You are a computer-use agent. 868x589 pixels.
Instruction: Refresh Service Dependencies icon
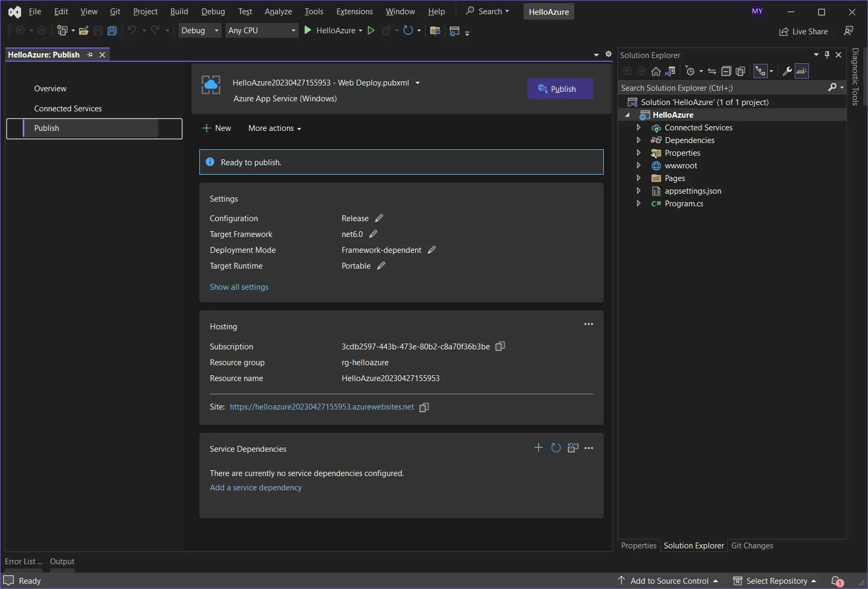555,448
